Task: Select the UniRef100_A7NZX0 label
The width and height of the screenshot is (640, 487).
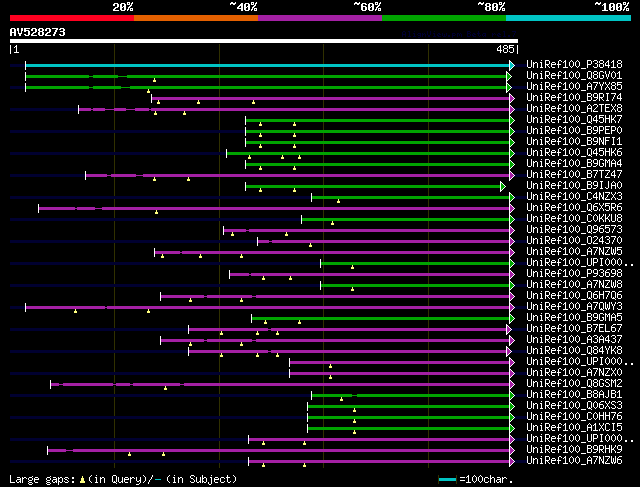Action: (574, 373)
